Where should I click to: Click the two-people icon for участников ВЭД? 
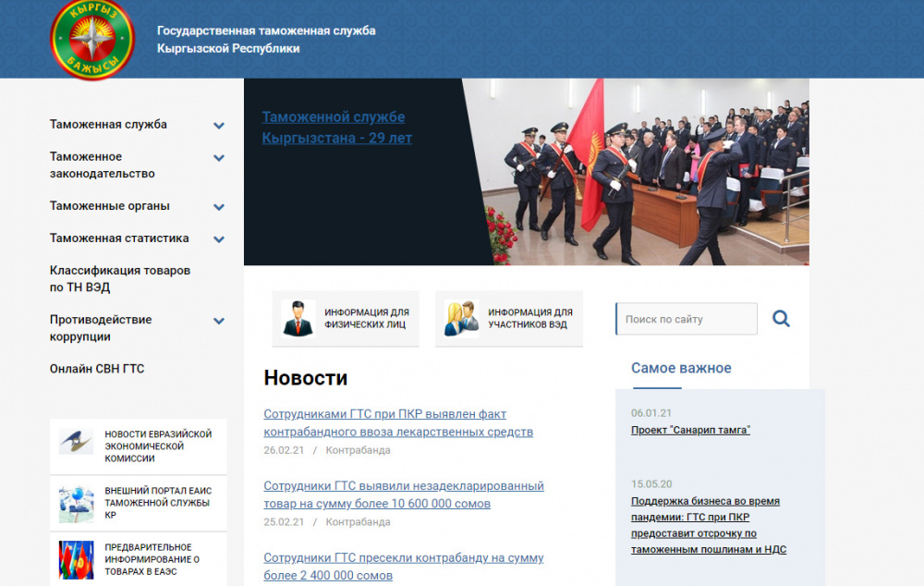(461, 318)
